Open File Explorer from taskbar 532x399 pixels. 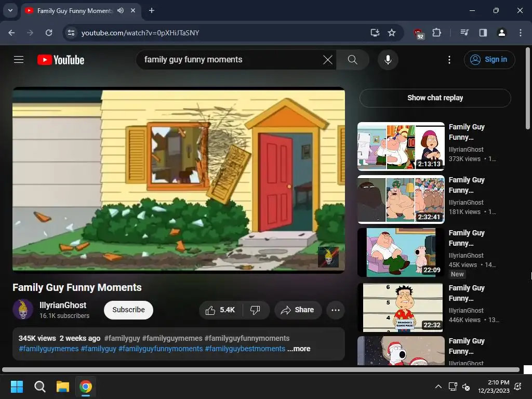[63, 387]
